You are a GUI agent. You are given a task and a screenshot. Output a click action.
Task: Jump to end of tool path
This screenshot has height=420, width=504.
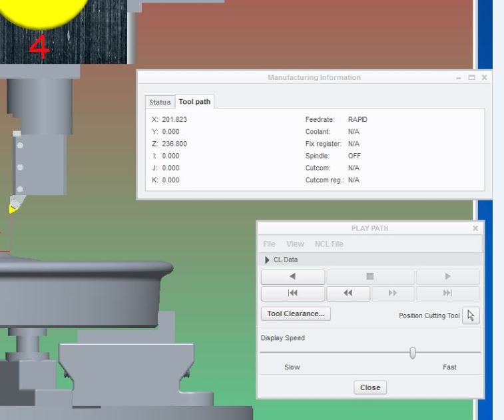pyautogui.click(x=448, y=293)
